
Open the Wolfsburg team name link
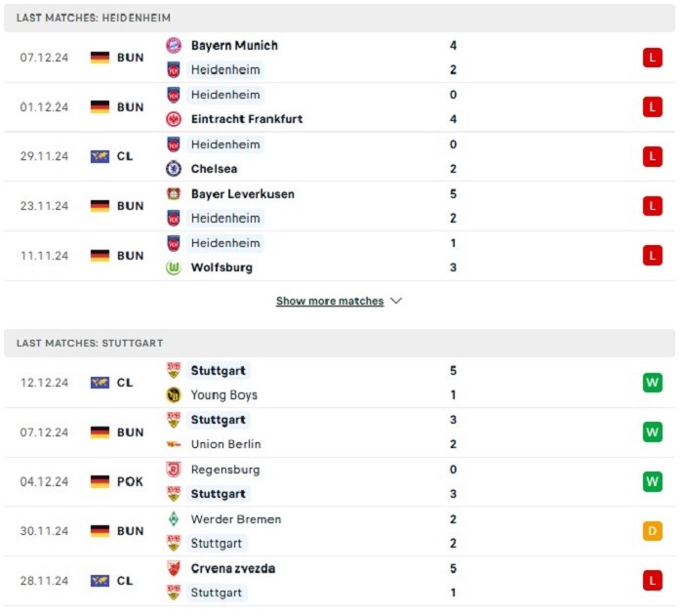click(x=221, y=267)
